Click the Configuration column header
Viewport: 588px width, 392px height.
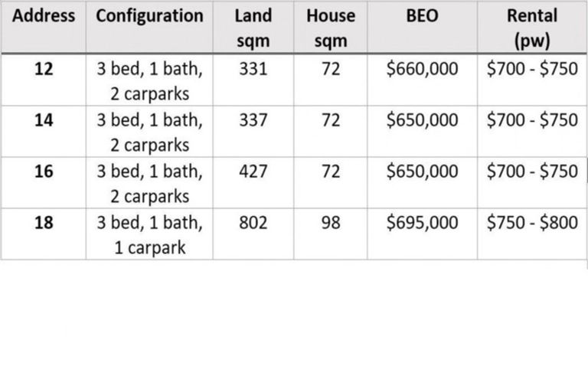150,16
